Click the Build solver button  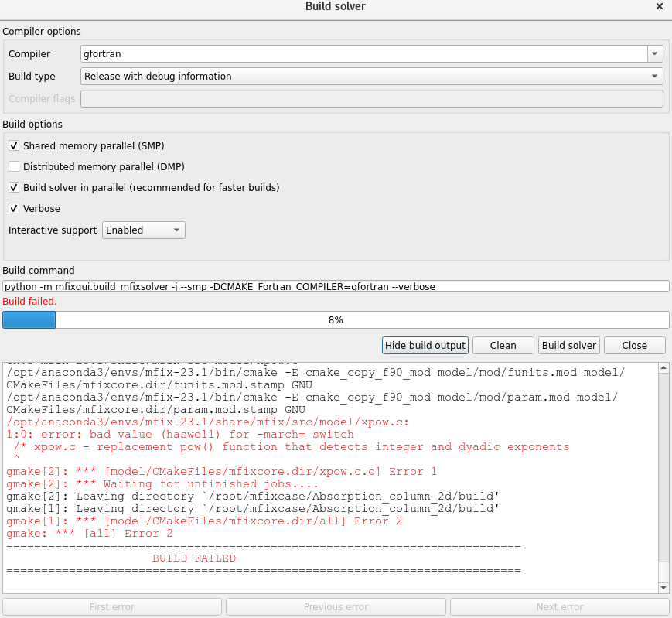569,346
